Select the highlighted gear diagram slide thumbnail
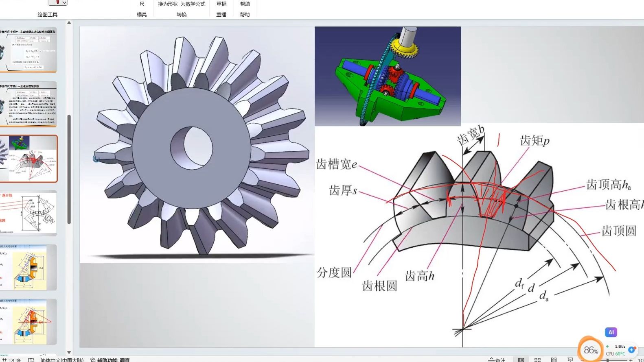The image size is (644, 362). (x=28, y=159)
